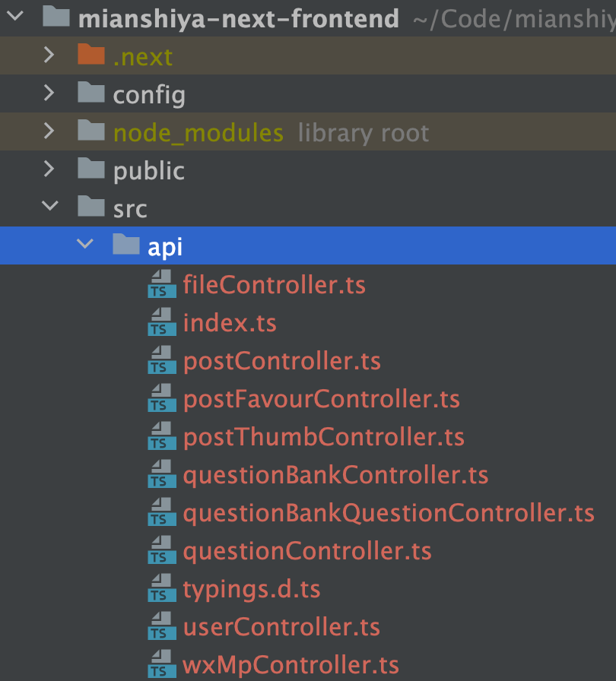
Task: Click the TypeScript icon of fileController.ts
Action: [x=162, y=283]
